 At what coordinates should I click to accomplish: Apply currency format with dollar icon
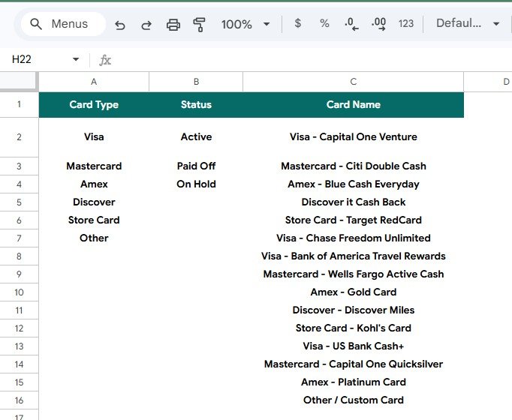[297, 23]
